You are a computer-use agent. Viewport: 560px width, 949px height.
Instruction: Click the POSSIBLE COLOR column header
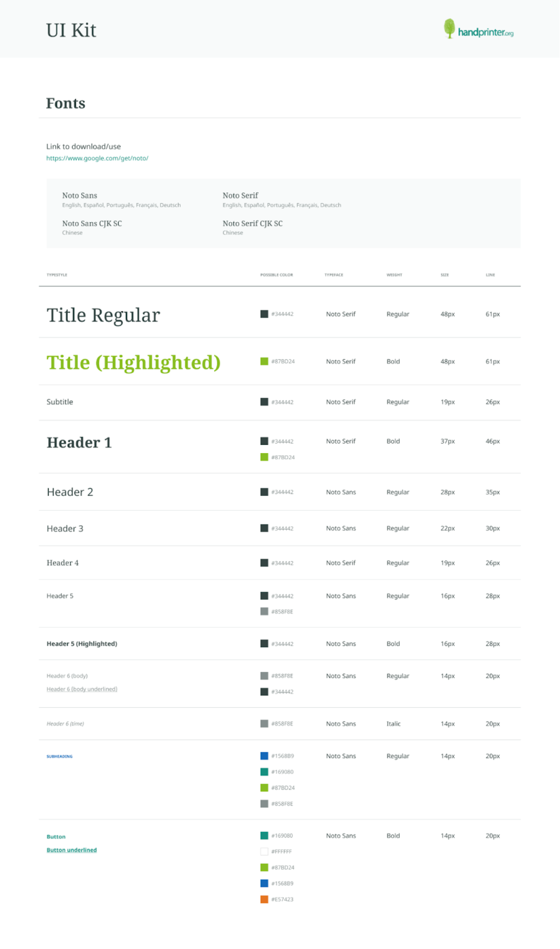(x=277, y=275)
